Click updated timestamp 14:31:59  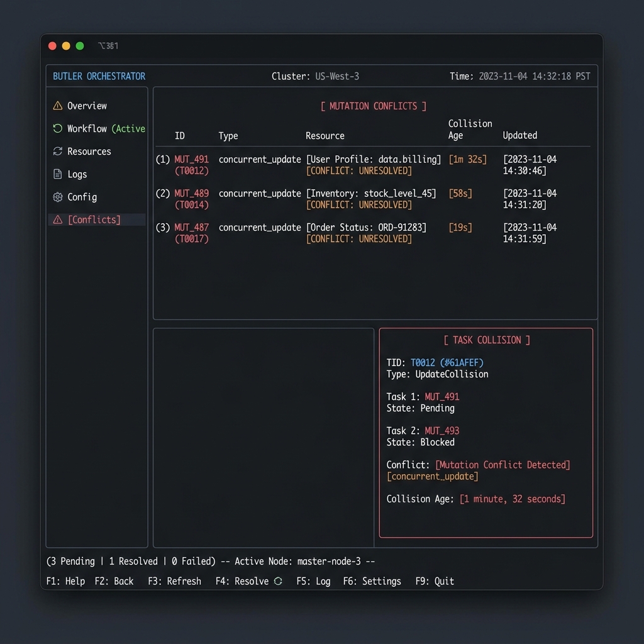click(x=525, y=239)
